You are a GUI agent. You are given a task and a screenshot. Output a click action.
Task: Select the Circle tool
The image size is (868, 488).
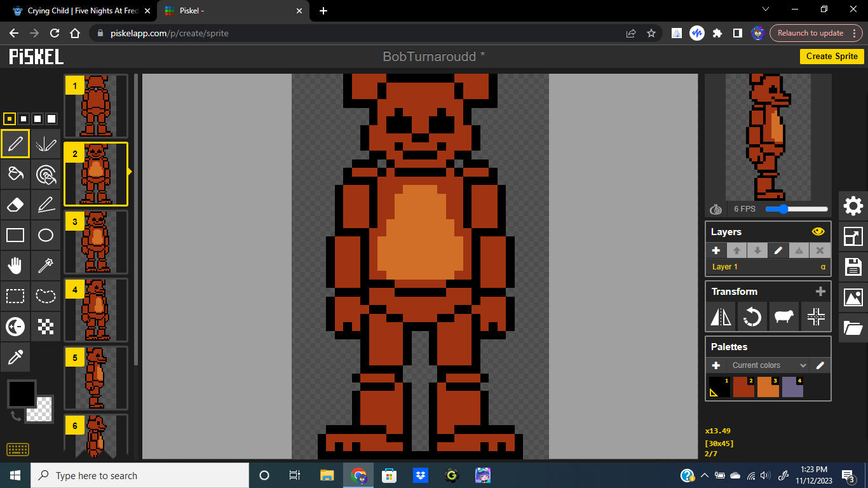point(46,235)
